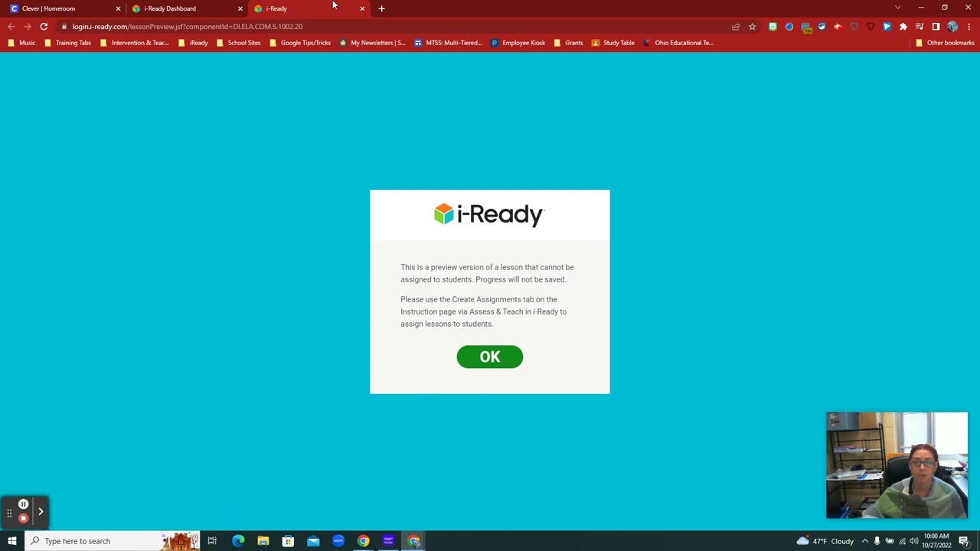
Task: Open the Ohio Educational Te... bookmark
Action: coord(678,43)
